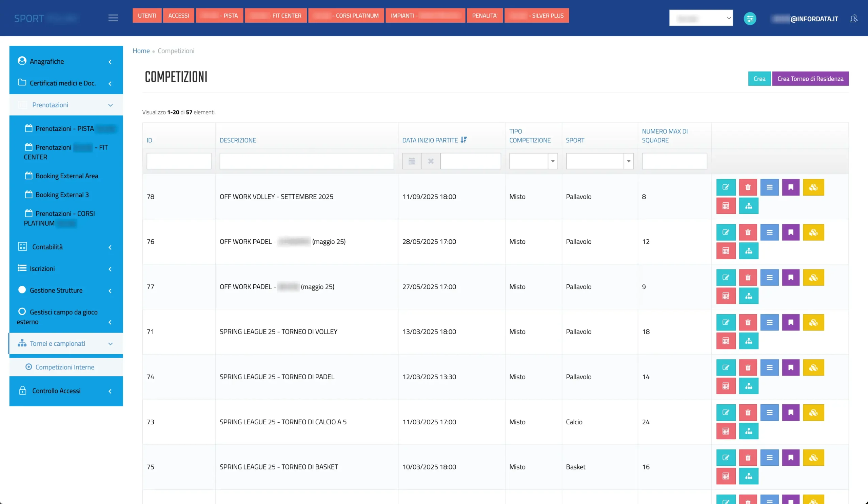Viewport: 868px width, 504px height.
Task: Click the Descrizione filter input field
Action: tap(306, 161)
